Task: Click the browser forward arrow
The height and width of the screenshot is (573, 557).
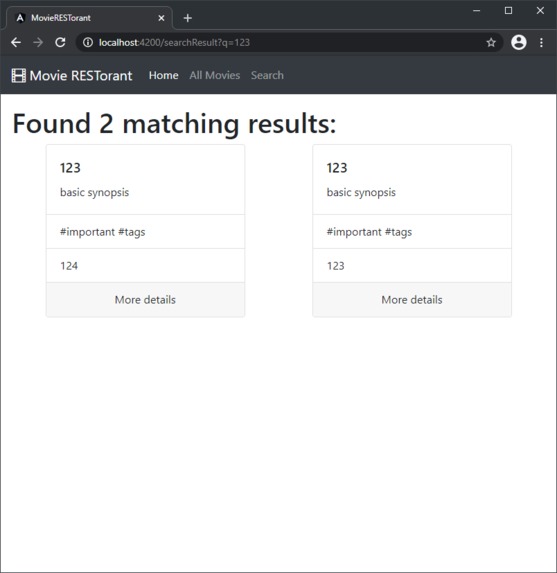Action: pos(38,42)
